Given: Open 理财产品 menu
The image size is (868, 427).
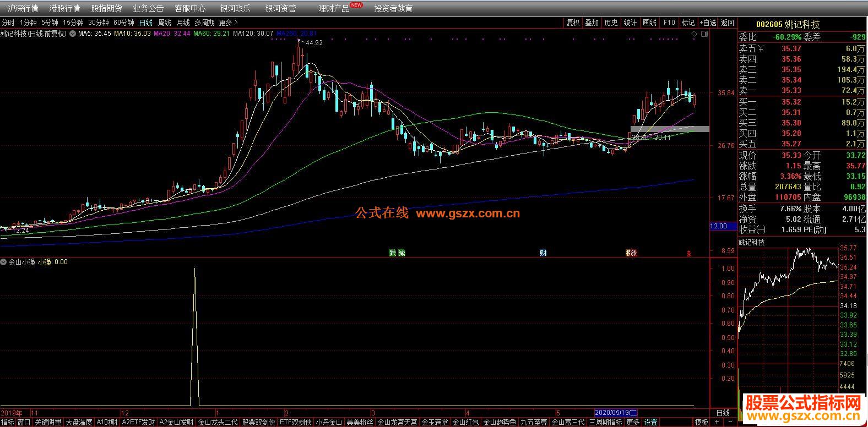Looking at the screenshot, I should (x=334, y=8).
